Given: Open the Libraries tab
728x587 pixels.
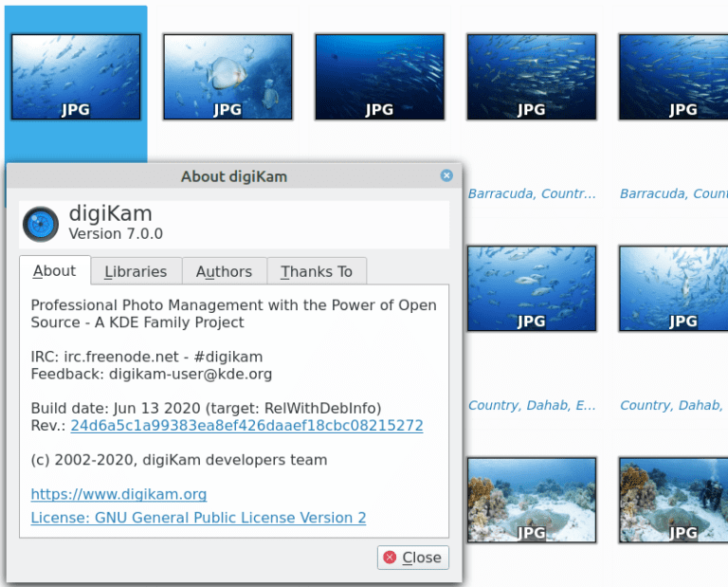Looking at the screenshot, I should [136, 271].
